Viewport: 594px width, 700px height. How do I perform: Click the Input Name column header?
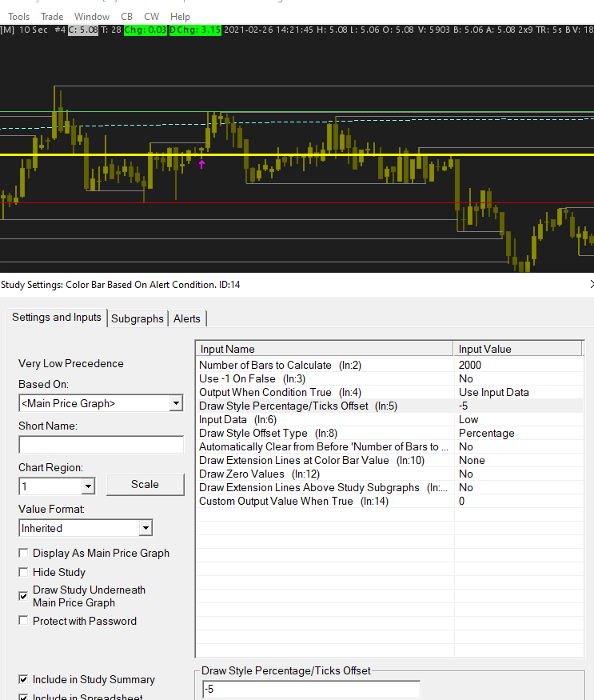(324, 349)
